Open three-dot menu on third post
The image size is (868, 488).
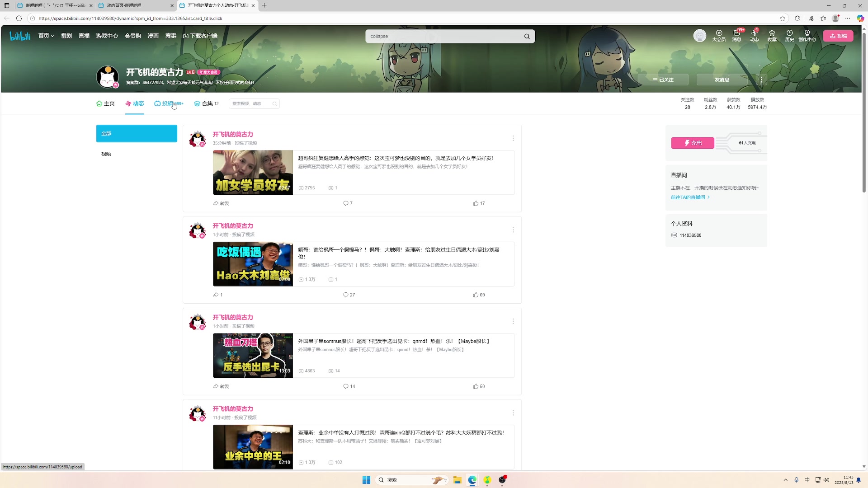513,321
